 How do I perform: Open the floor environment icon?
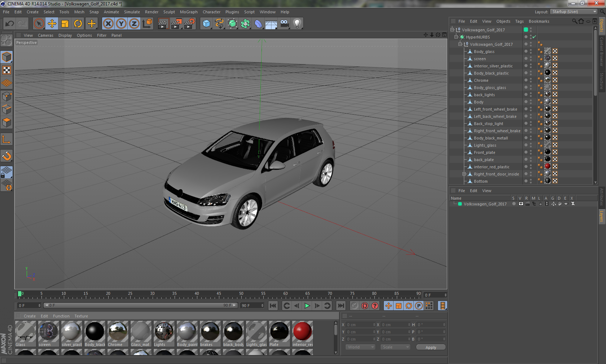(271, 24)
